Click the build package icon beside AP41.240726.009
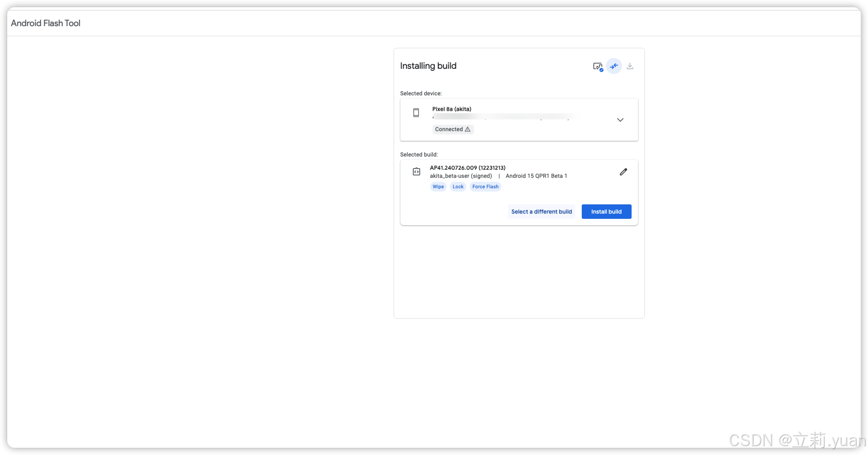868x455 pixels. coord(417,172)
